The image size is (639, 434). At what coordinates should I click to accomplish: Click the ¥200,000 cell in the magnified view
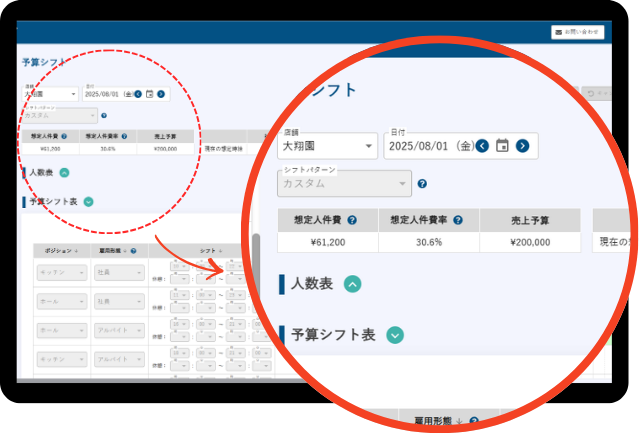530,242
